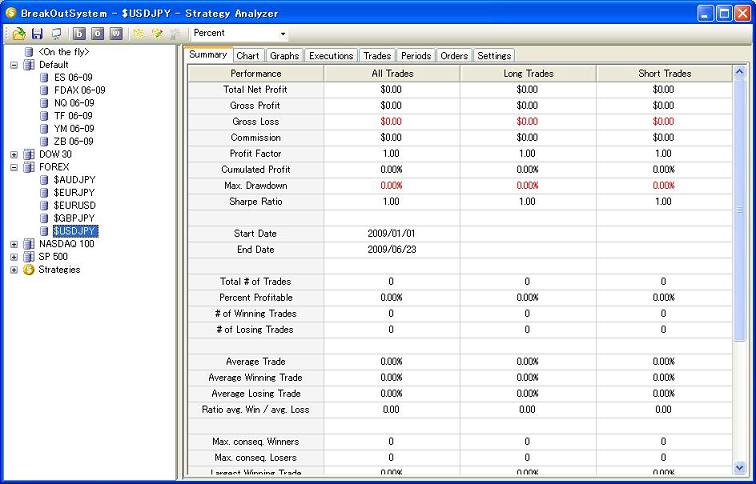The width and height of the screenshot is (756, 484).
Task: Select the <On the fly> tree item
Action: [x=64, y=52]
